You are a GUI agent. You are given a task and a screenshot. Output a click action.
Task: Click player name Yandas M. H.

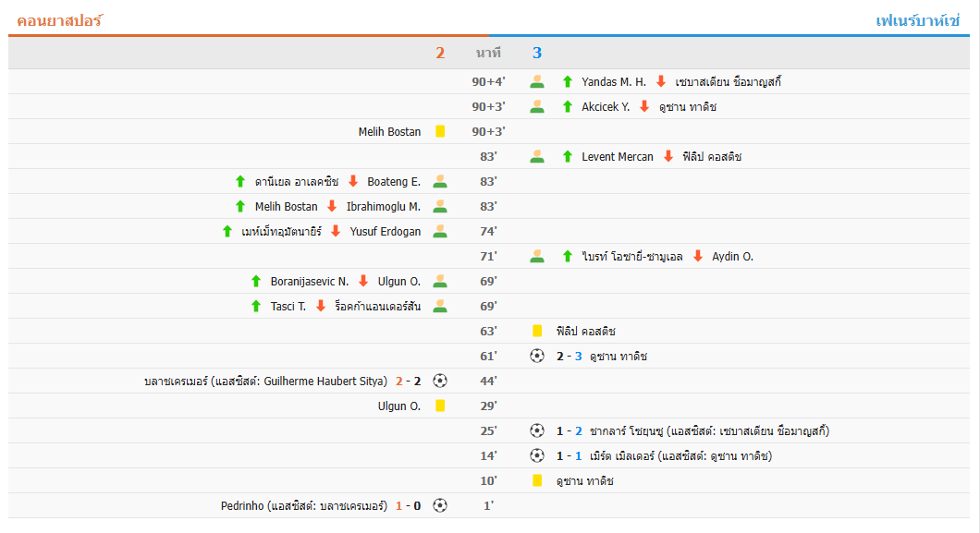(614, 81)
